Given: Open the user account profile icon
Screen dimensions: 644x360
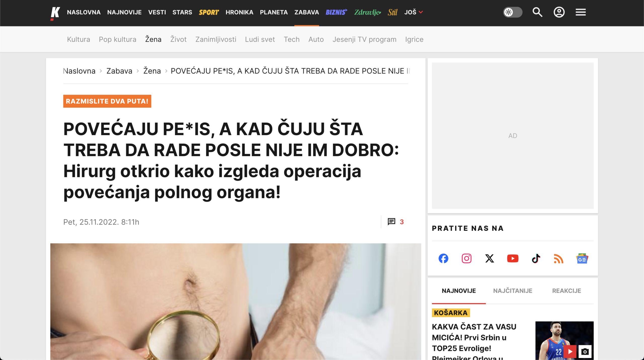Looking at the screenshot, I should pyautogui.click(x=559, y=12).
